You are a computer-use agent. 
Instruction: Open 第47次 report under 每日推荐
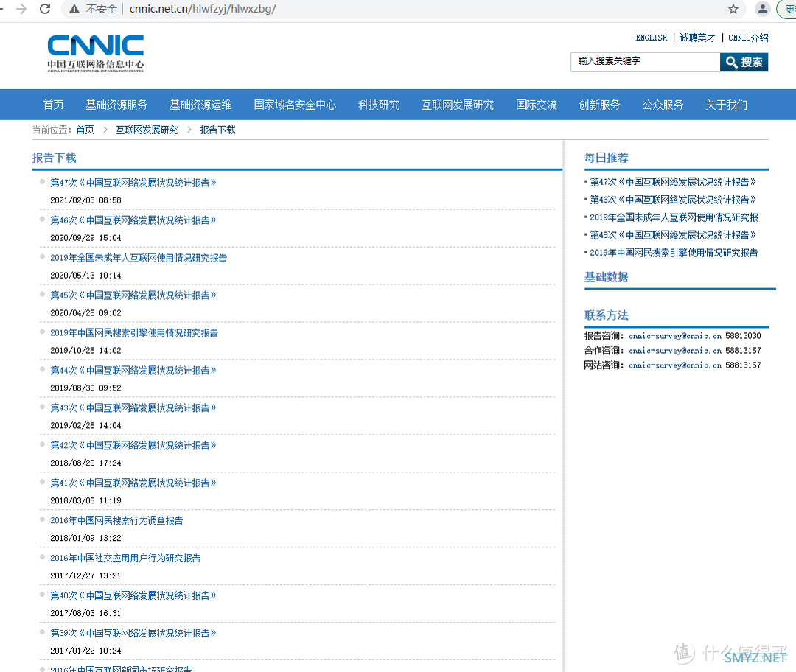coord(673,182)
